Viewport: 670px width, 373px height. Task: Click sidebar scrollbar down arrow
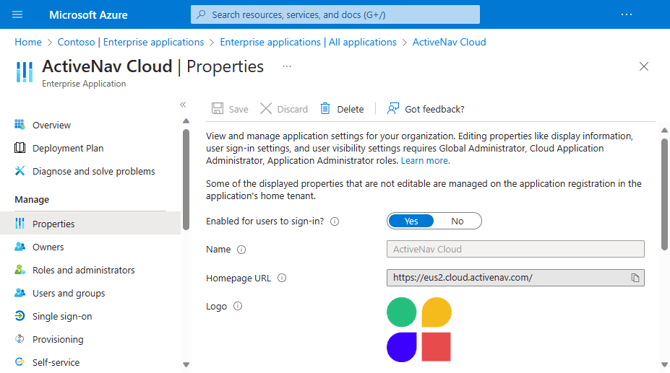[x=186, y=364]
